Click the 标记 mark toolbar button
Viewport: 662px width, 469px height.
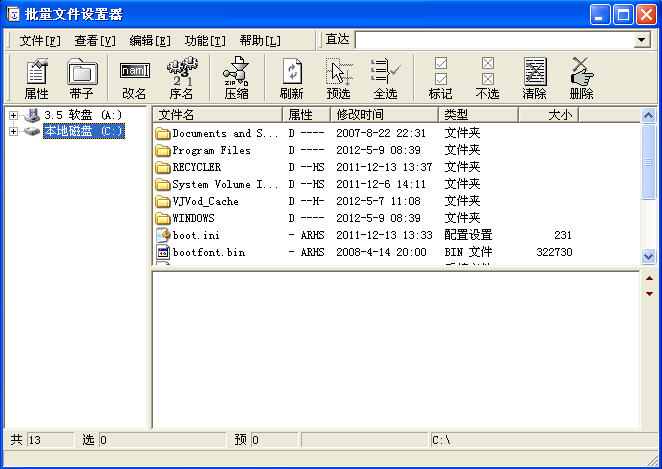click(x=441, y=79)
